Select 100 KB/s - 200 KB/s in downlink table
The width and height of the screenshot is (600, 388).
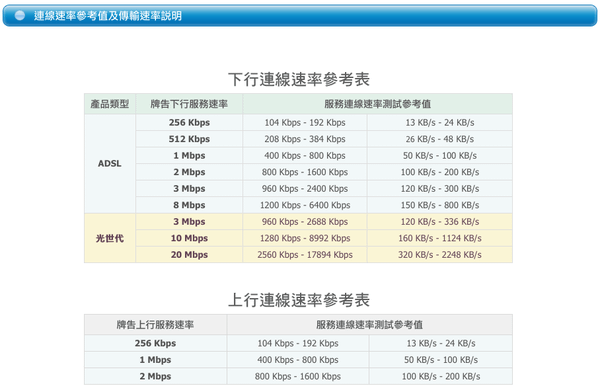click(440, 172)
